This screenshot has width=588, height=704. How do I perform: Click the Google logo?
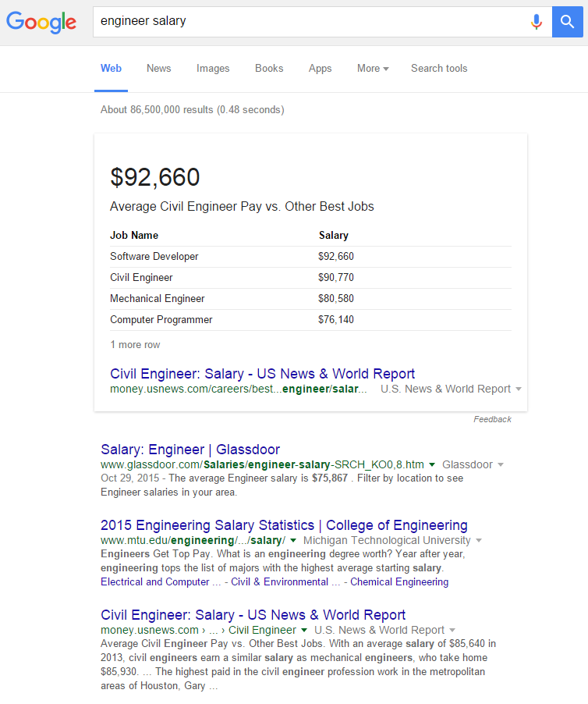tap(41, 22)
